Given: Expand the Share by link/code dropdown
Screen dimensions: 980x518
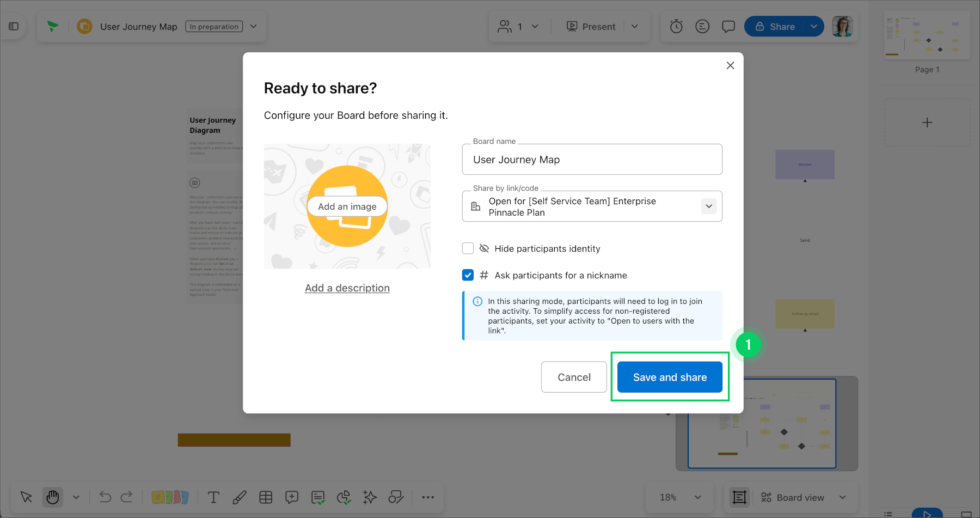Looking at the screenshot, I should click(x=708, y=206).
